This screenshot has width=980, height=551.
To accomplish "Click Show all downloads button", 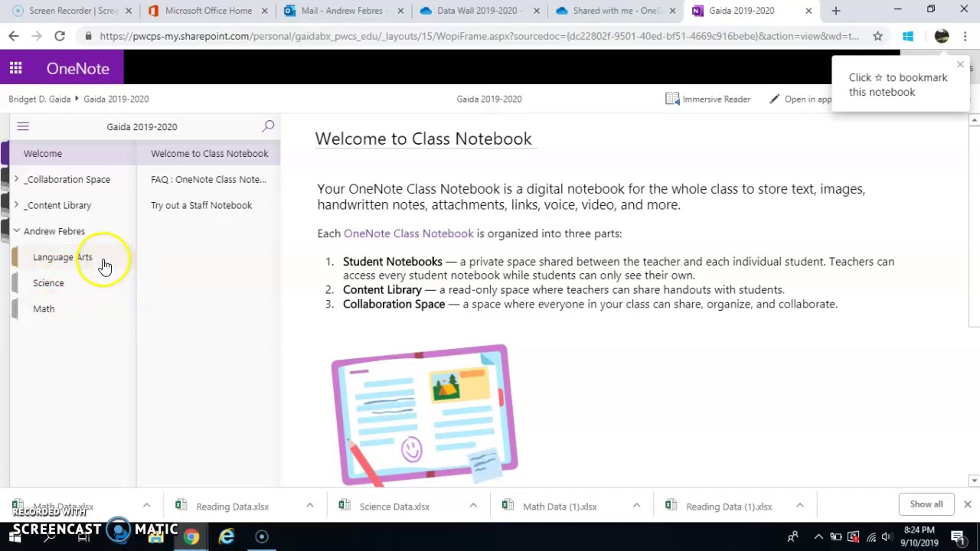I will [x=926, y=504].
